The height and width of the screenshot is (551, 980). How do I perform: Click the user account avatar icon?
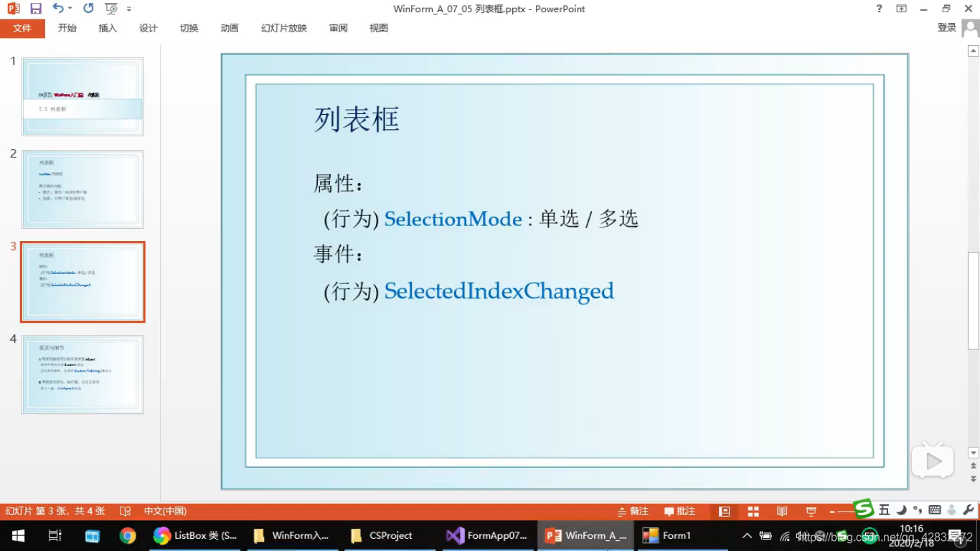click(971, 28)
